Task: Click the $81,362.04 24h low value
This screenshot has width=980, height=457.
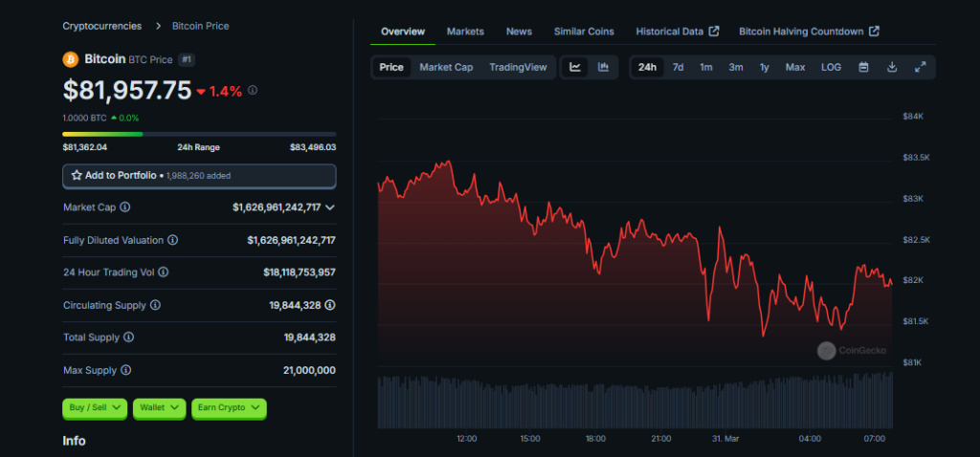Action: click(x=85, y=147)
